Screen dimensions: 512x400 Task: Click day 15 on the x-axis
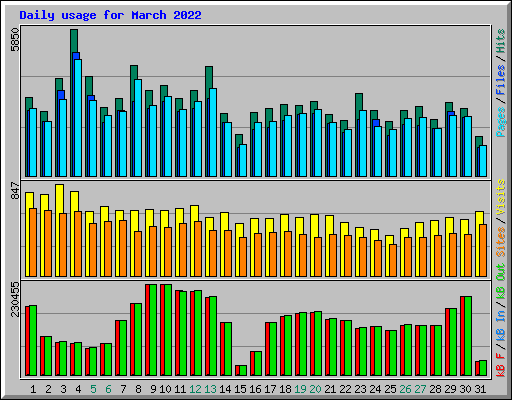240,389
